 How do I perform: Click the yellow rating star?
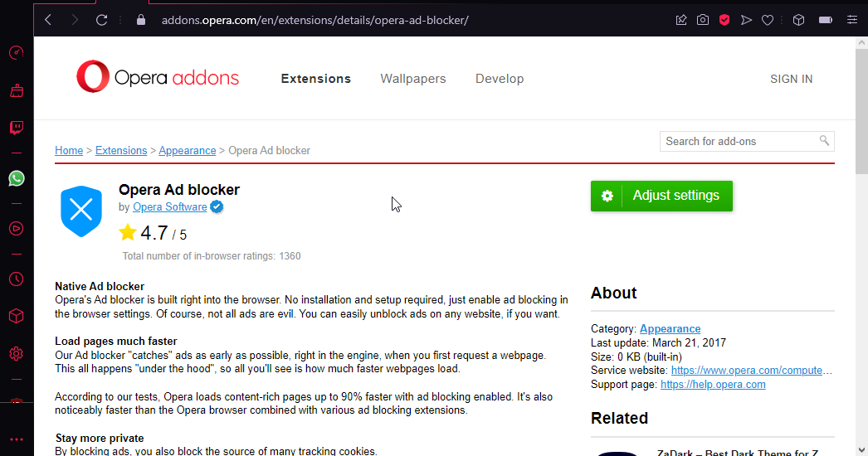click(127, 232)
